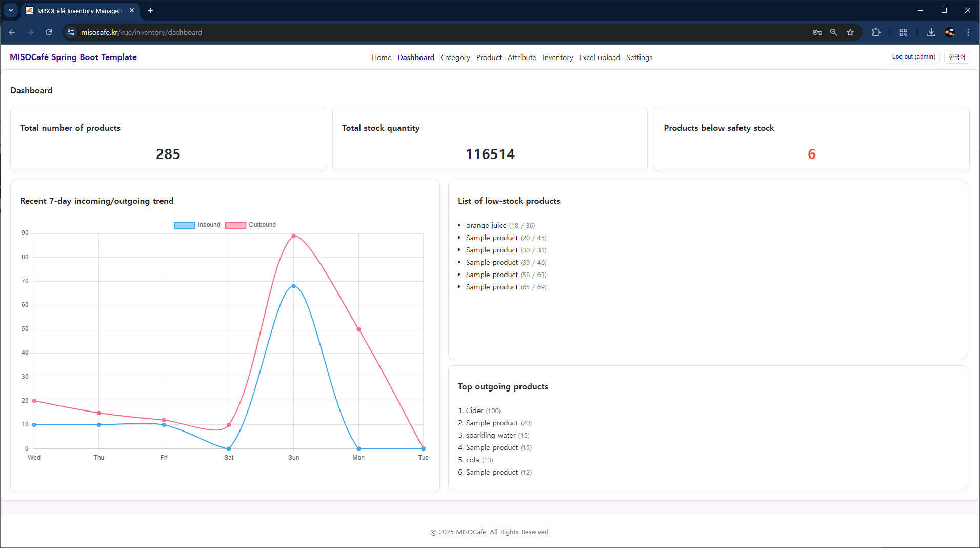
Task: Click the pink Outbound legend swatch
Action: [x=235, y=225]
